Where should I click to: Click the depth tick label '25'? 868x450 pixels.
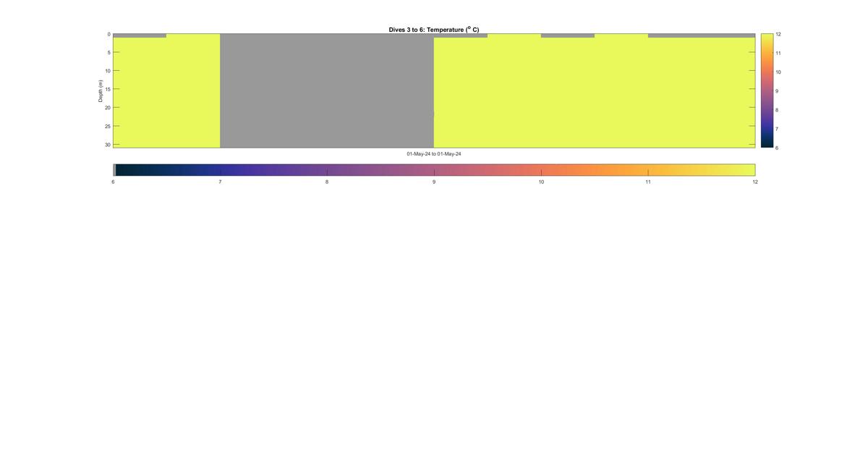click(x=107, y=126)
